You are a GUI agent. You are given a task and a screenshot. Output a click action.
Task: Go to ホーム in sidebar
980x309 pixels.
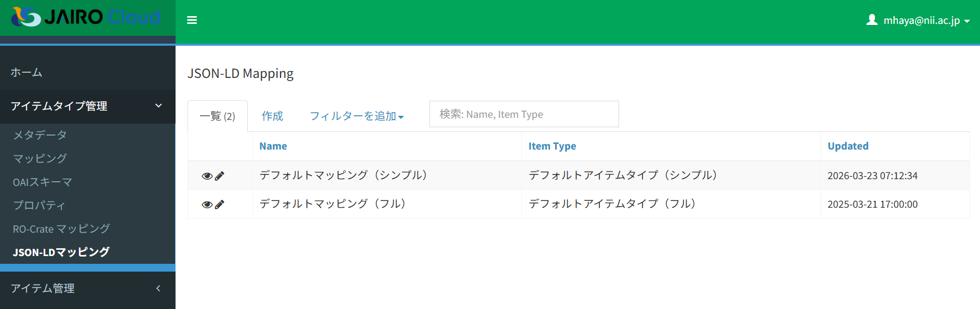pos(26,72)
